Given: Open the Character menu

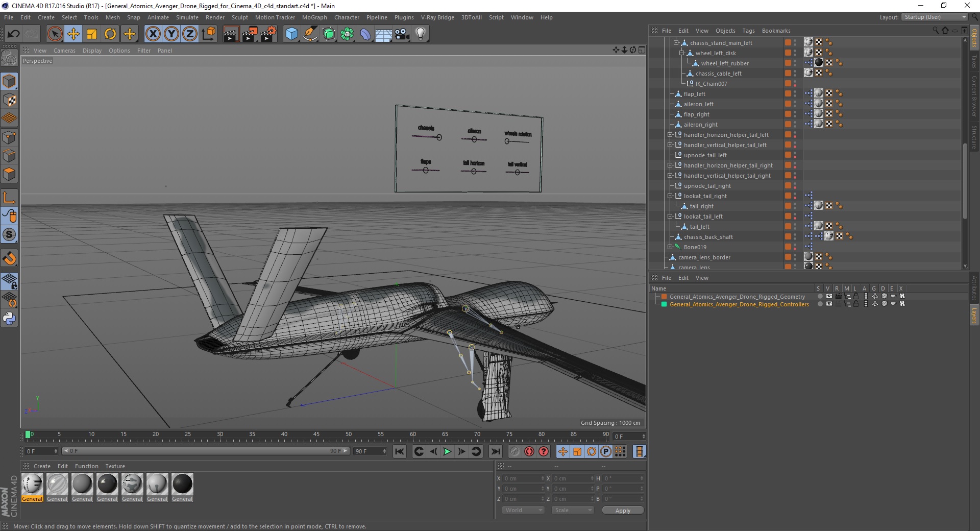Looking at the screenshot, I should click(x=347, y=17).
